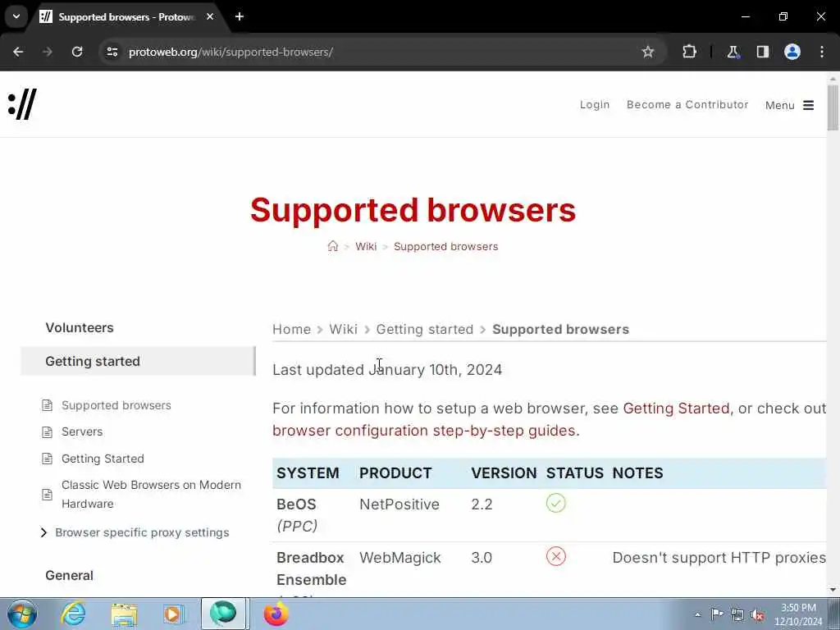Open Supported browsers sidebar link
Image resolution: width=840 pixels, height=630 pixels.
116,405
